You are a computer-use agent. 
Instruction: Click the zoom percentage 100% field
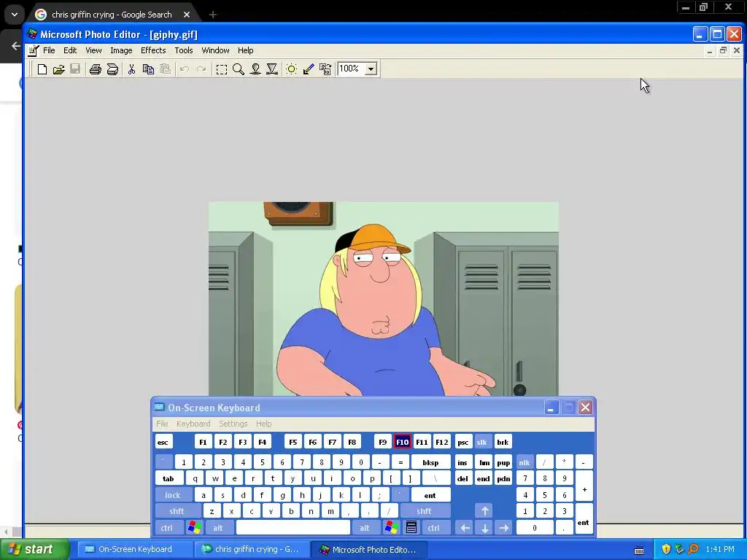(x=351, y=69)
